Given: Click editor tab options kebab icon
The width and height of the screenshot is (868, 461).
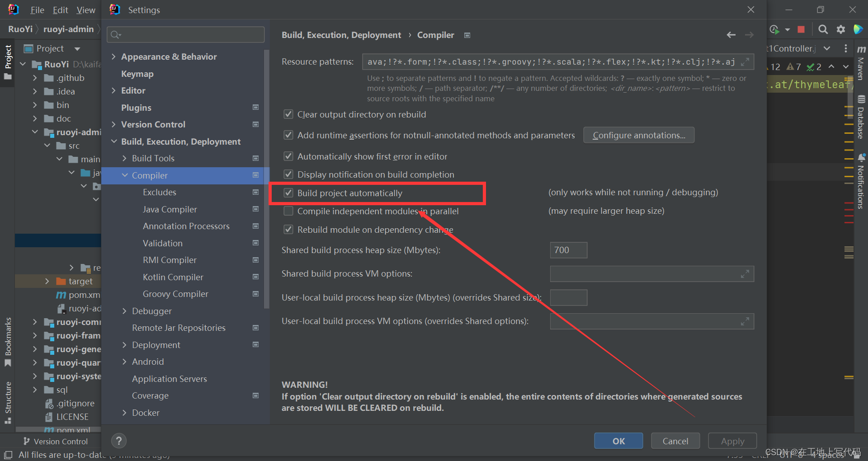Looking at the screenshot, I should [846, 48].
